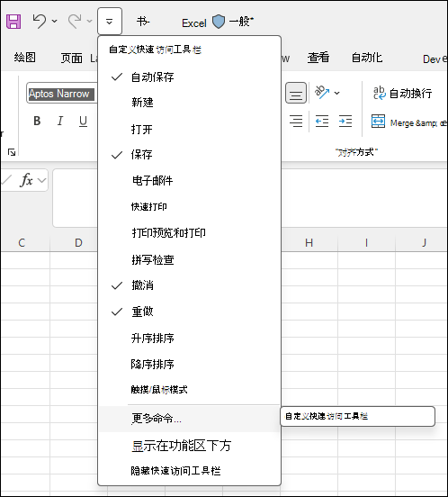The height and width of the screenshot is (497, 448).
Task: Open dialog launcher arrow near Bold button
Action: coord(12,152)
